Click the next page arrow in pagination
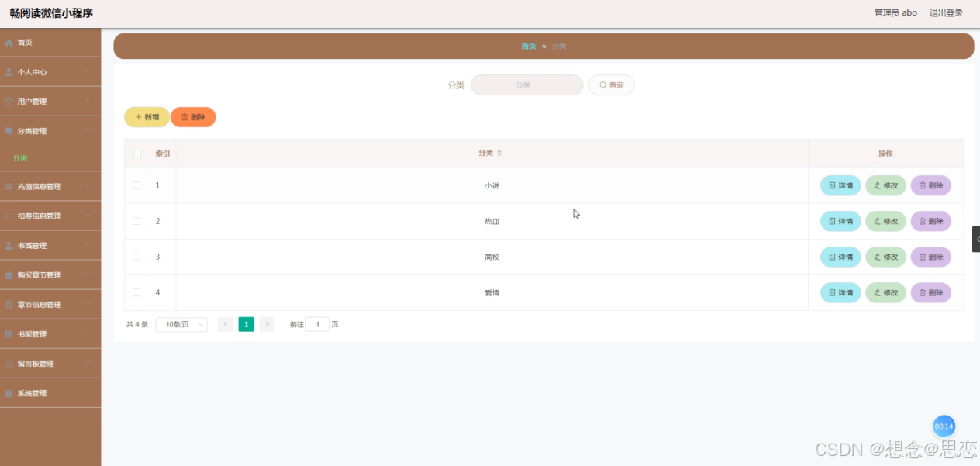This screenshot has height=466, width=980. click(x=267, y=324)
